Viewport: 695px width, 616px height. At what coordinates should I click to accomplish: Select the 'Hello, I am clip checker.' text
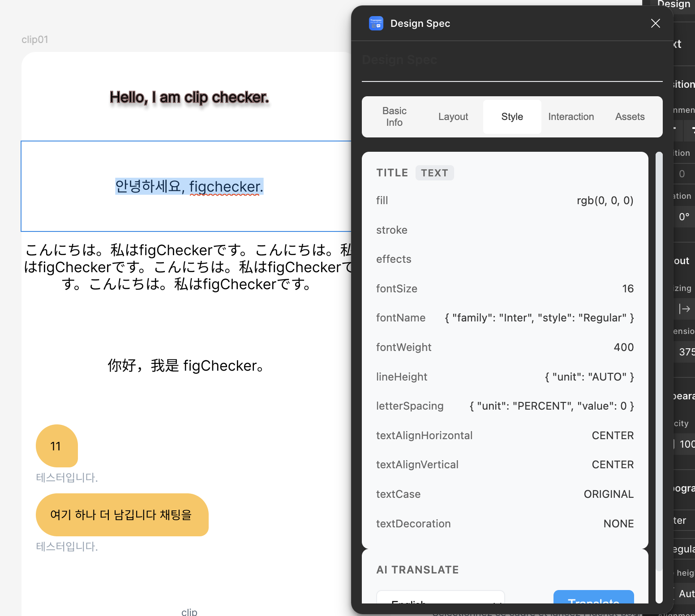pos(189,97)
